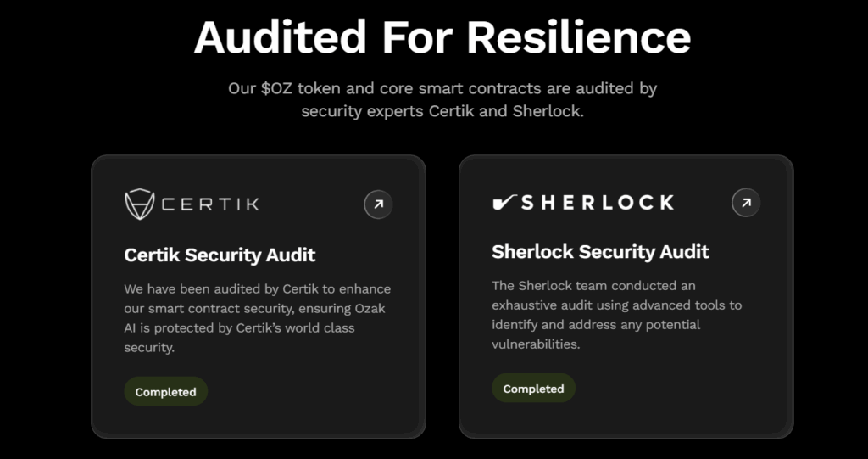
Task: Click the word "Resilience" in the heading
Action: (x=578, y=36)
